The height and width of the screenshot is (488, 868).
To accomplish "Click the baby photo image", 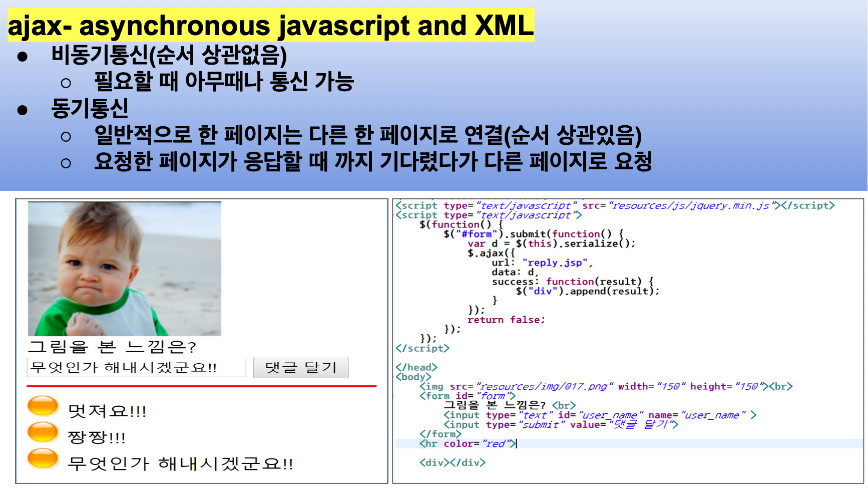I will click(x=124, y=269).
